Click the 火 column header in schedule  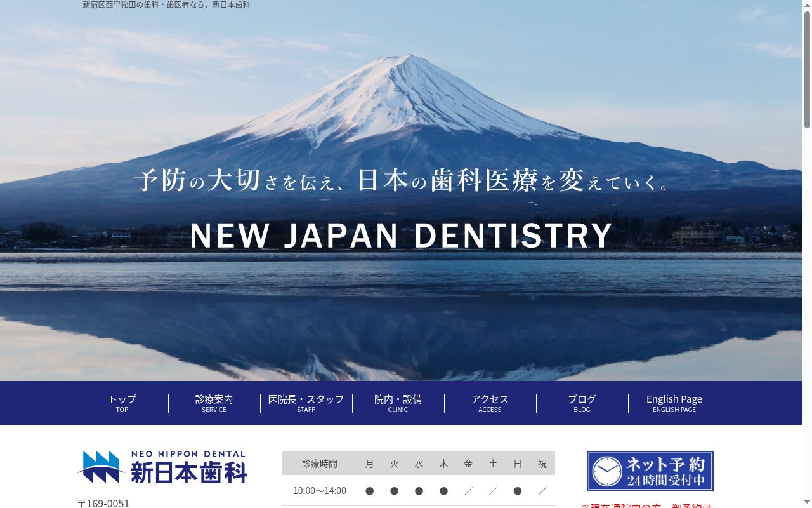tap(394, 464)
